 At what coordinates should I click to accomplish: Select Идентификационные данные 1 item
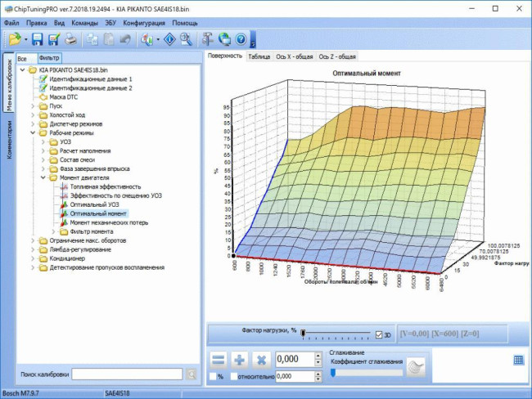[x=91, y=79]
